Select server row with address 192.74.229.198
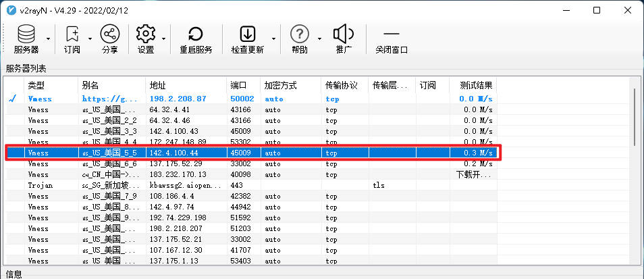The width and height of the screenshot is (644, 279). pos(250,218)
